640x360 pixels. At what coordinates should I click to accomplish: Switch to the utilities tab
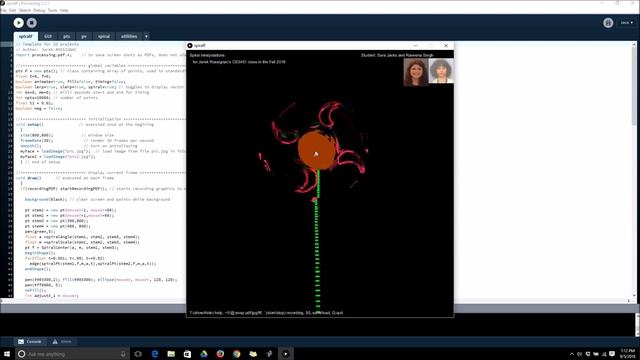pyautogui.click(x=129, y=36)
